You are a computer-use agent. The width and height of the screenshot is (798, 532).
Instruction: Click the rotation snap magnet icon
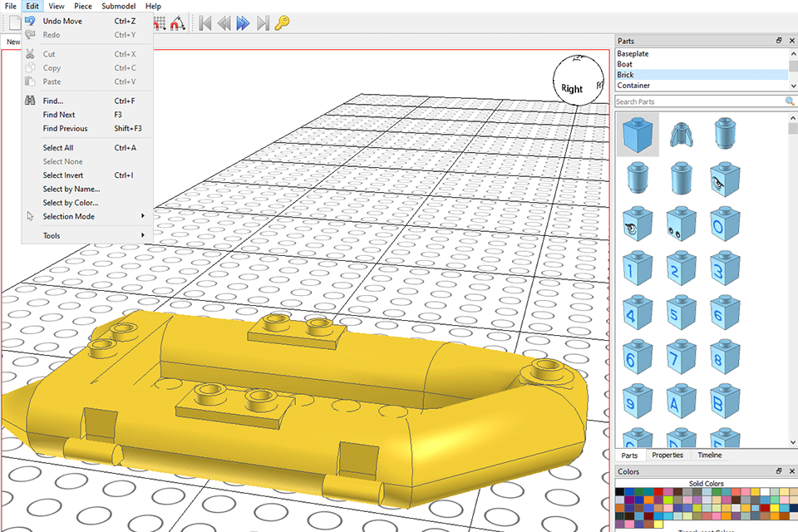click(176, 23)
